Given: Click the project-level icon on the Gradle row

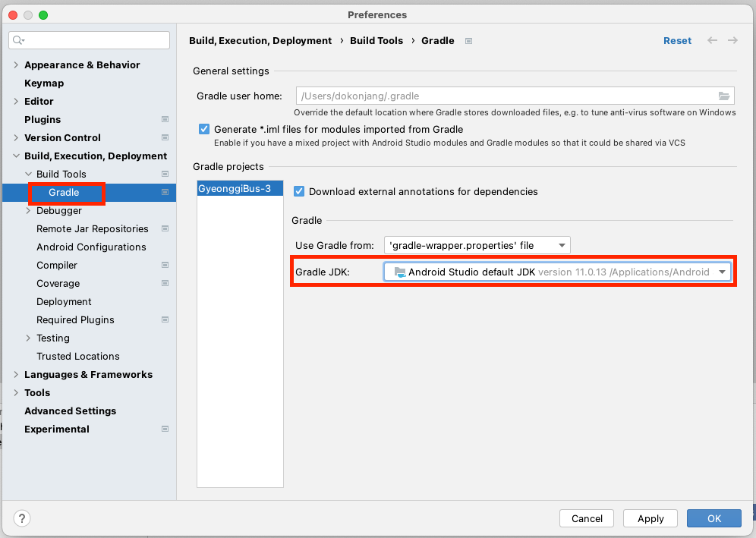Looking at the screenshot, I should click(165, 192).
